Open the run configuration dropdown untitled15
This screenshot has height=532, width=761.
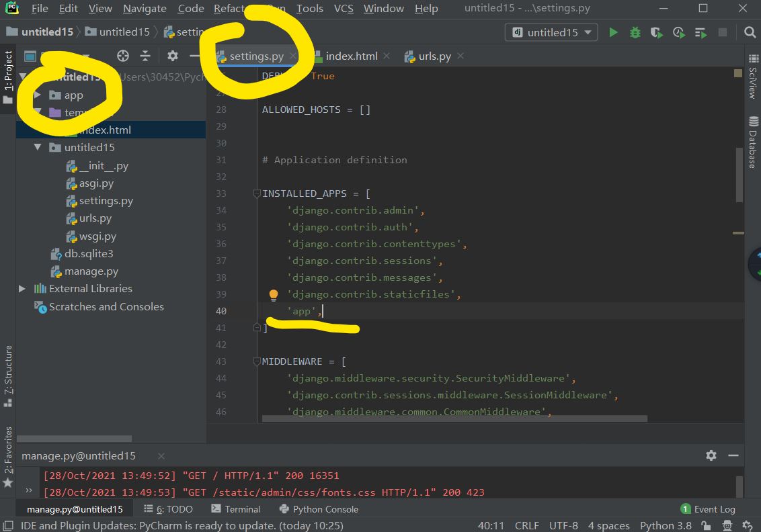551,32
